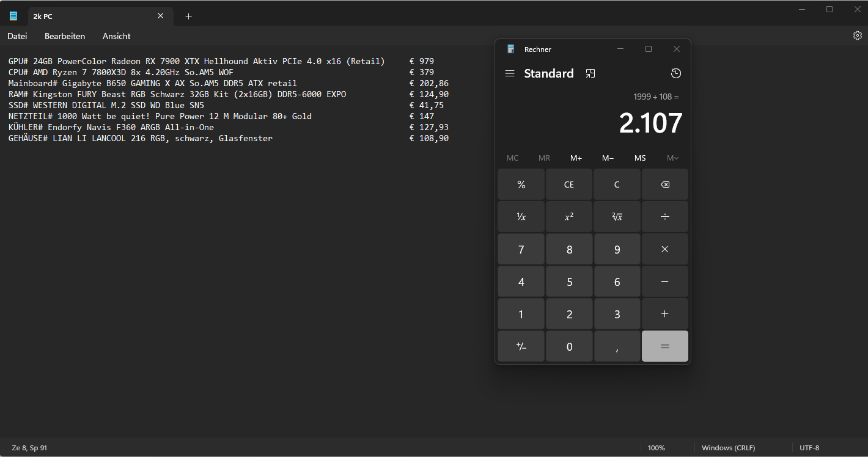Click Windows (CRLF) line ending indicator
This screenshot has width=868, height=457.
point(728,448)
